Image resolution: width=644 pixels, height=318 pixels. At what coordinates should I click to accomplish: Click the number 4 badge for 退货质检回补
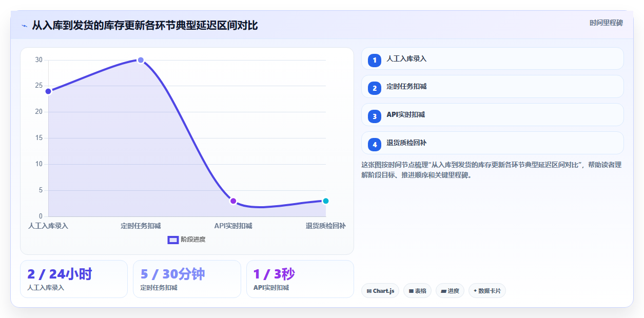coord(375,144)
